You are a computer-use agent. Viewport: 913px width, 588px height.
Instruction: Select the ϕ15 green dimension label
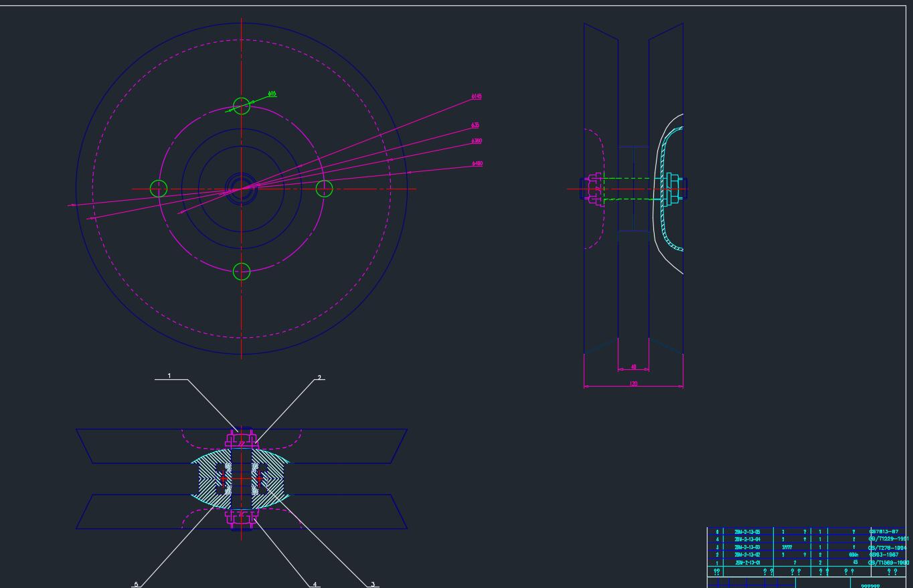(272, 94)
